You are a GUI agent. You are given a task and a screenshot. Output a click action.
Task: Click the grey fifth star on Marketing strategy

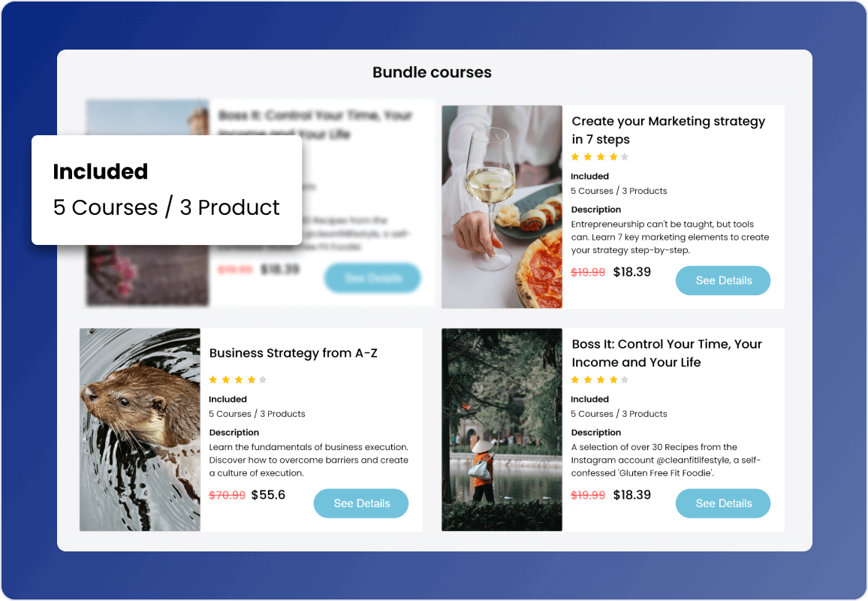click(x=625, y=157)
